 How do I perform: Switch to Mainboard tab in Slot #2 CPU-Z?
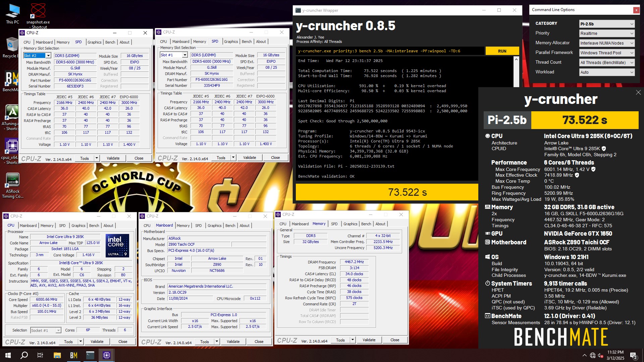pyautogui.click(x=44, y=42)
